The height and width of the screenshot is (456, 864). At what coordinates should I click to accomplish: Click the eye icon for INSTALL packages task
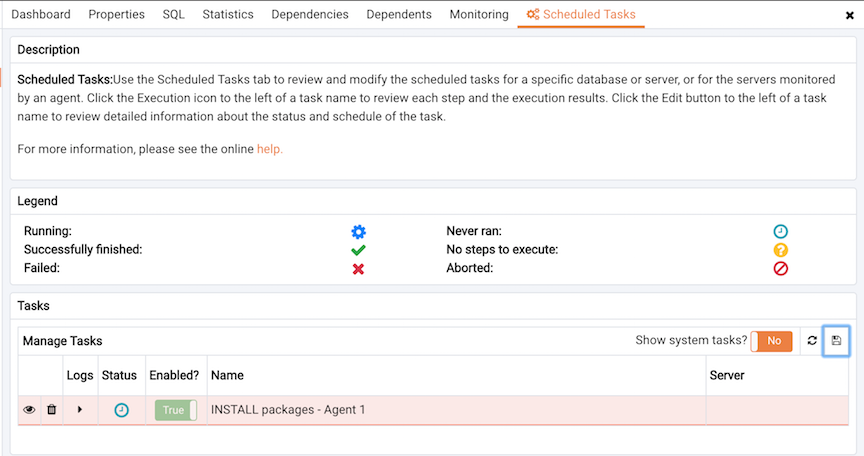tap(29, 410)
